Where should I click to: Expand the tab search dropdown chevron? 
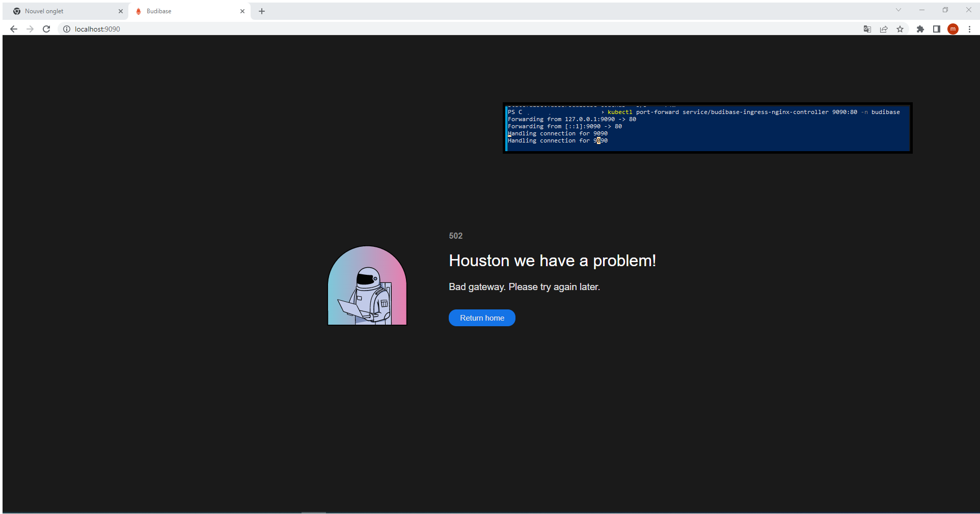coord(899,10)
